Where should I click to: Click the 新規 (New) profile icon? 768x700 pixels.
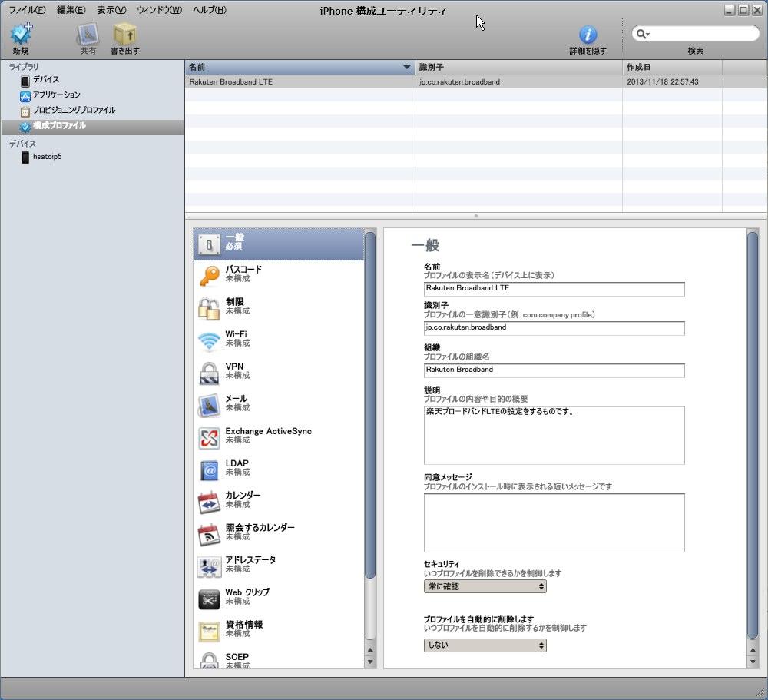[x=21, y=34]
